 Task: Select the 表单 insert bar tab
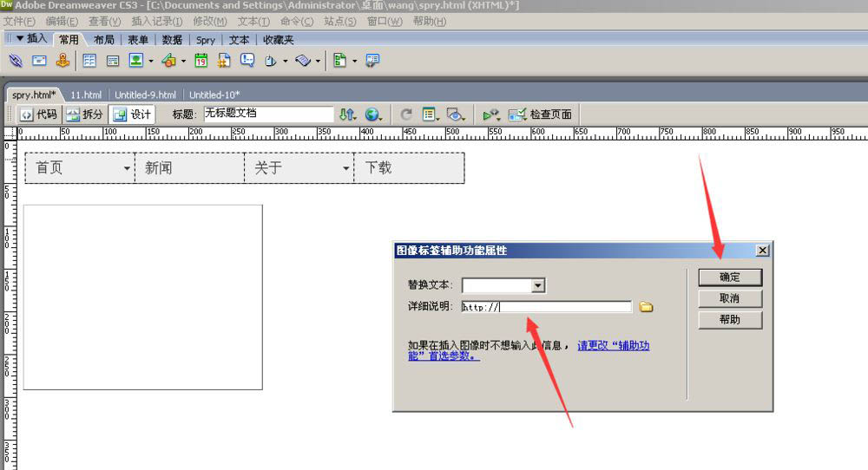tap(138, 40)
